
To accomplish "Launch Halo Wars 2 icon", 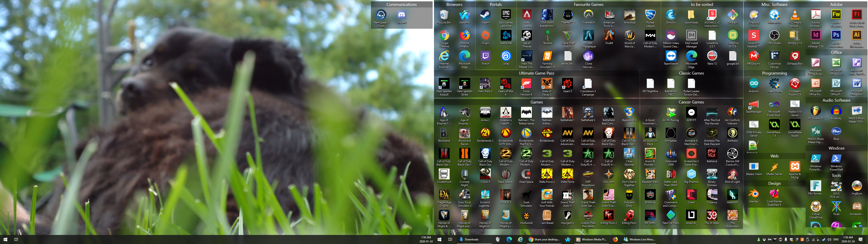I will (x=485, y=86).
